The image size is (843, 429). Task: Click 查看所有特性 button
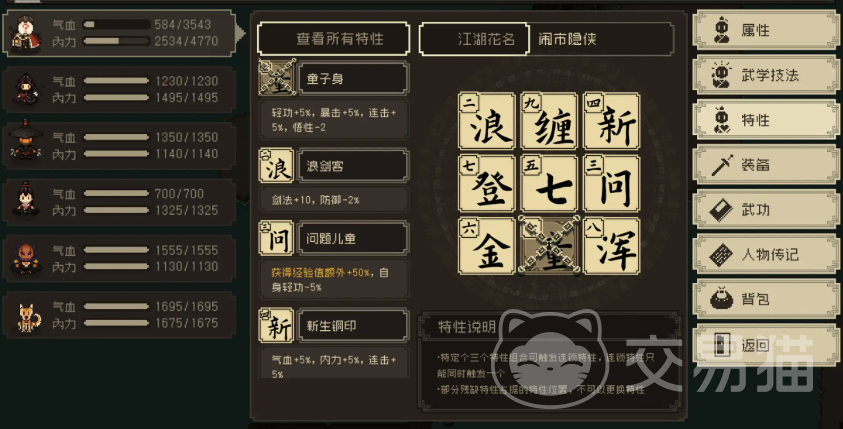click(x=333, y=39)
